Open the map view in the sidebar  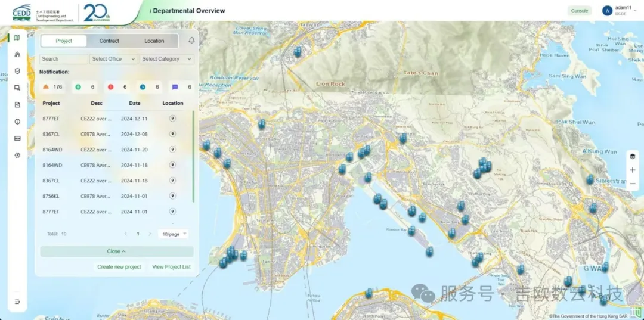(17, 38)
